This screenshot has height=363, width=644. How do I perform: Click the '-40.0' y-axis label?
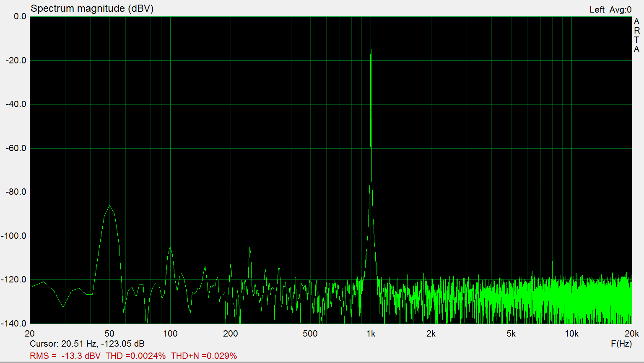pos(16,104)
